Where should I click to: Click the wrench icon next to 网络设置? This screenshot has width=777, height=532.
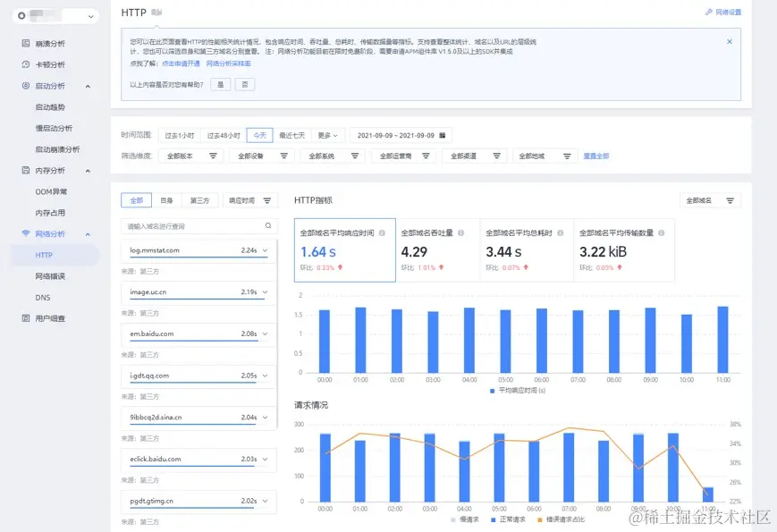709,12
